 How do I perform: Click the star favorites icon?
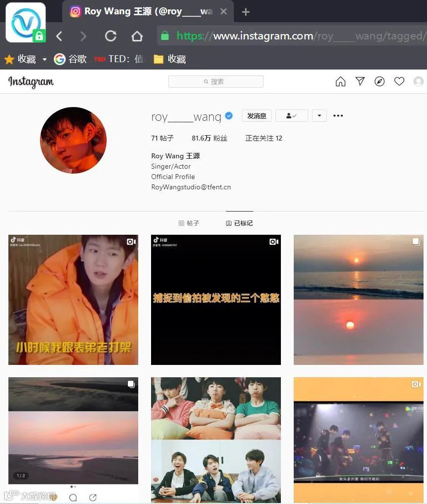(x=9, y=59)
